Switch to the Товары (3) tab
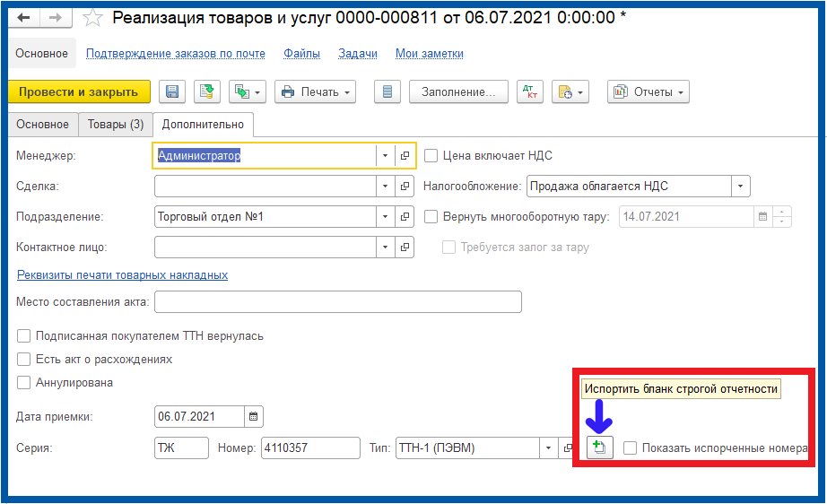This screenshot has width=827, height=504. pyautogui.click(x=115, y=125)
